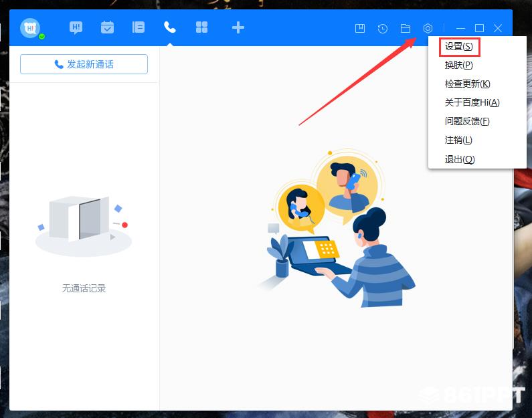This screenshot has width=532, height=418.
Task: Open the user avatar profile
Action: tap(30, 28)
